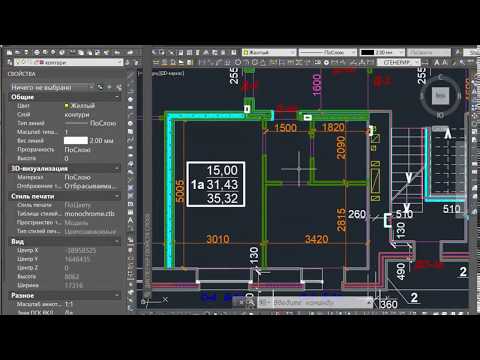Click the Save icon in top toolbar
The width and height of the screenshot is (480, 360).
(26, 52)
